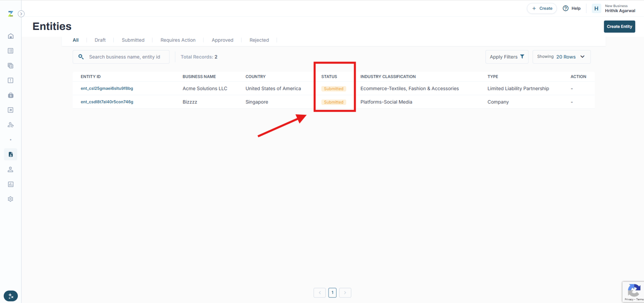This screenshot has width=644, height=303.
Task: Go to page 1 in pagination
Action: [x=332, y=292]
